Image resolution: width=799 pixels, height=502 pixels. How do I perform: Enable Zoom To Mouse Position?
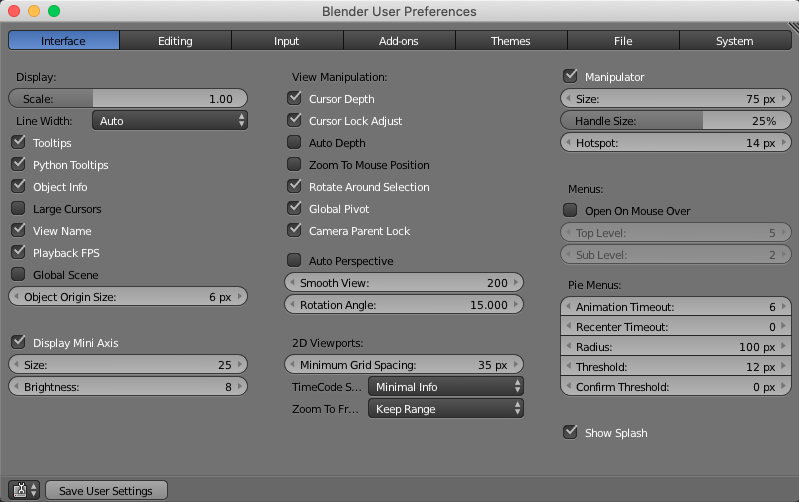[x=294, y=164]
